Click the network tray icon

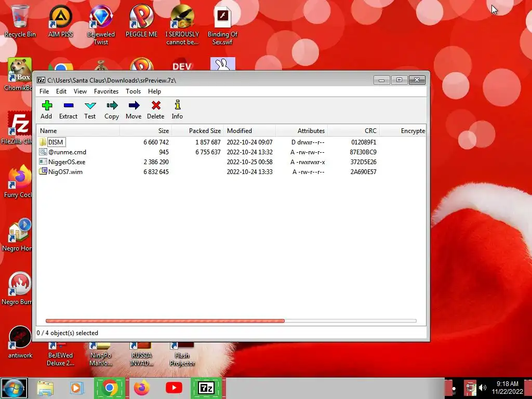470,388
